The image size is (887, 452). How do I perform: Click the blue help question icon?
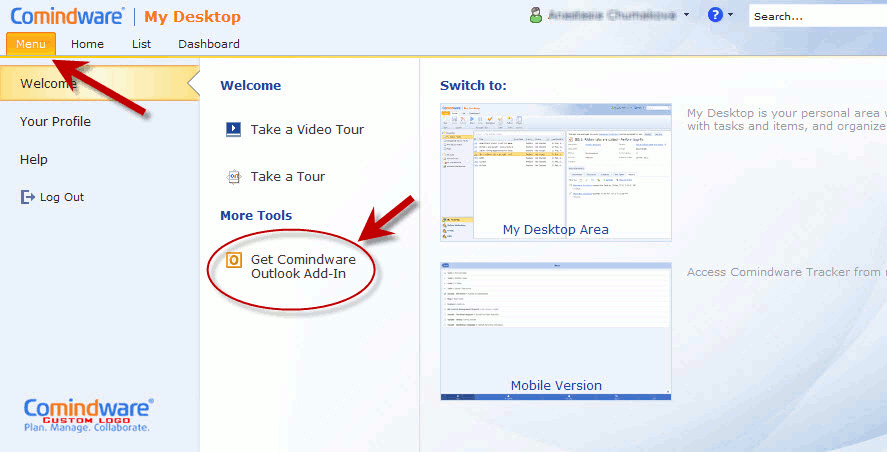[715, 15]
